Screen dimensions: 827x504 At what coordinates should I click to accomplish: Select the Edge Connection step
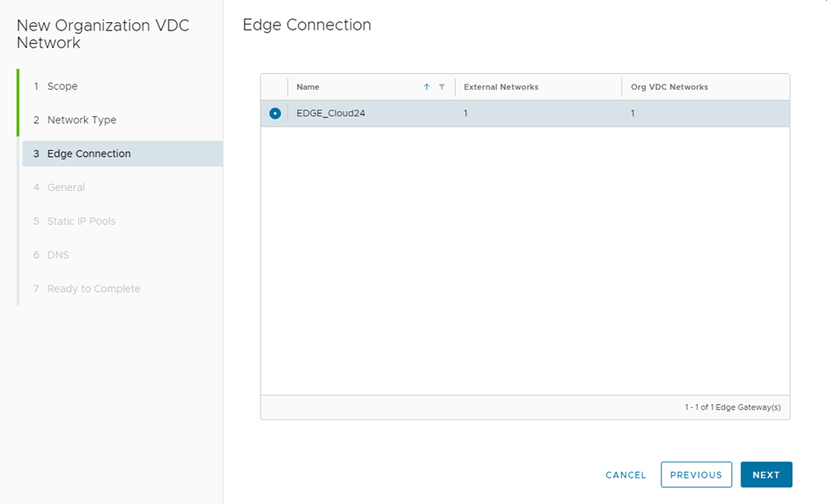88,154
